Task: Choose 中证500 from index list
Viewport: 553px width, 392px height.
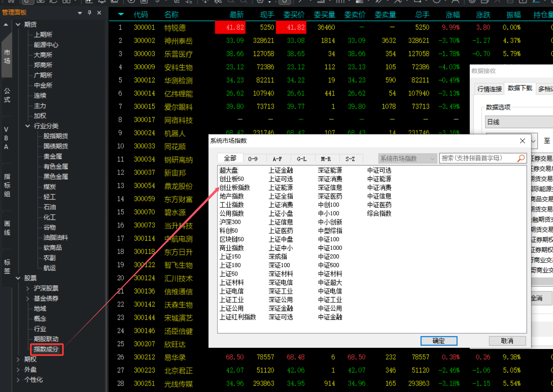Action: (329, 265)
